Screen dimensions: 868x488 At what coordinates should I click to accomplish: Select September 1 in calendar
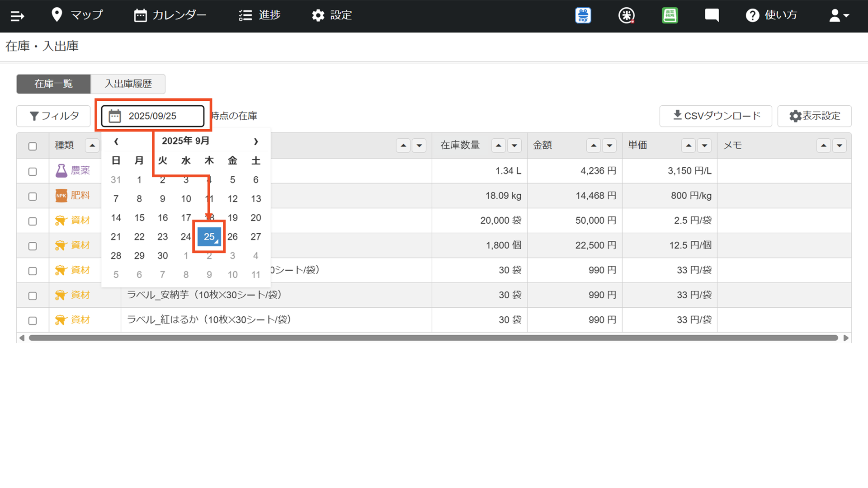[139, 180]
